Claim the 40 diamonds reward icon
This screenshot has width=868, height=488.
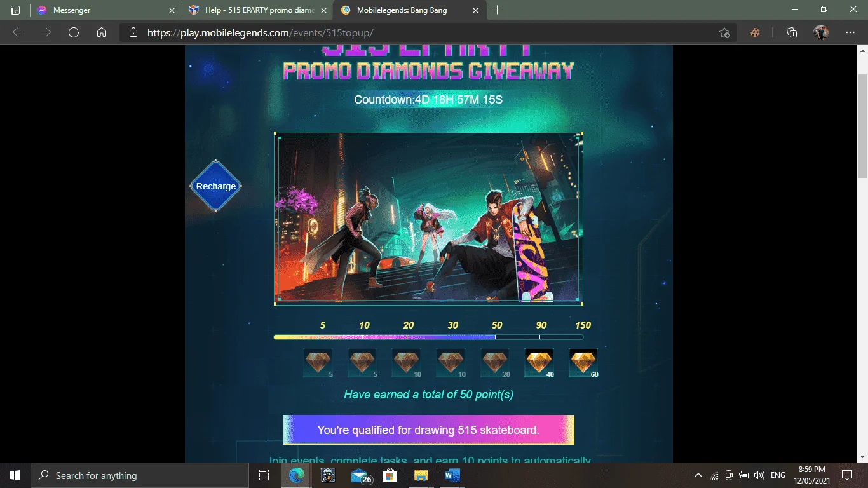point(539,363)
